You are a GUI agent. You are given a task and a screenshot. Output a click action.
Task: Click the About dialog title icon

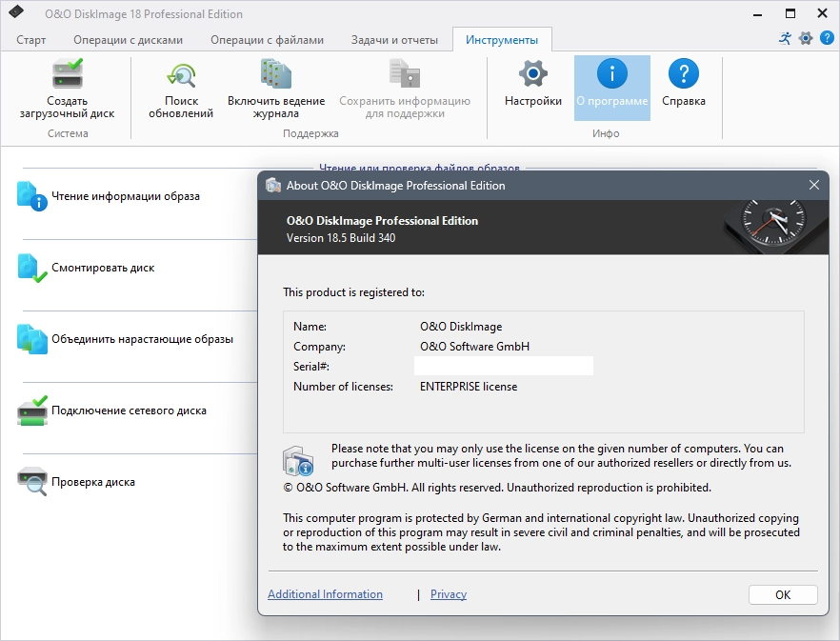[x=273, y=186]
